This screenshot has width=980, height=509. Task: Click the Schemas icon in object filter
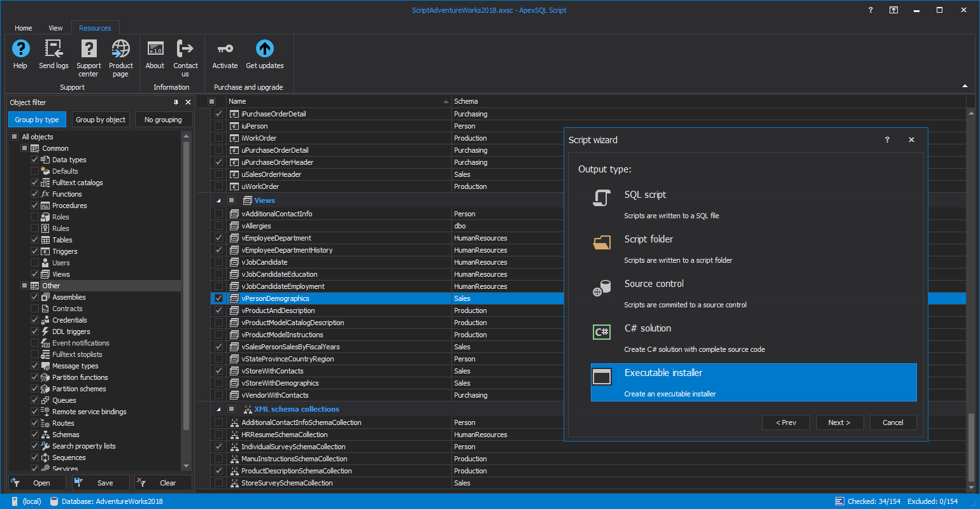click(46, 435)
